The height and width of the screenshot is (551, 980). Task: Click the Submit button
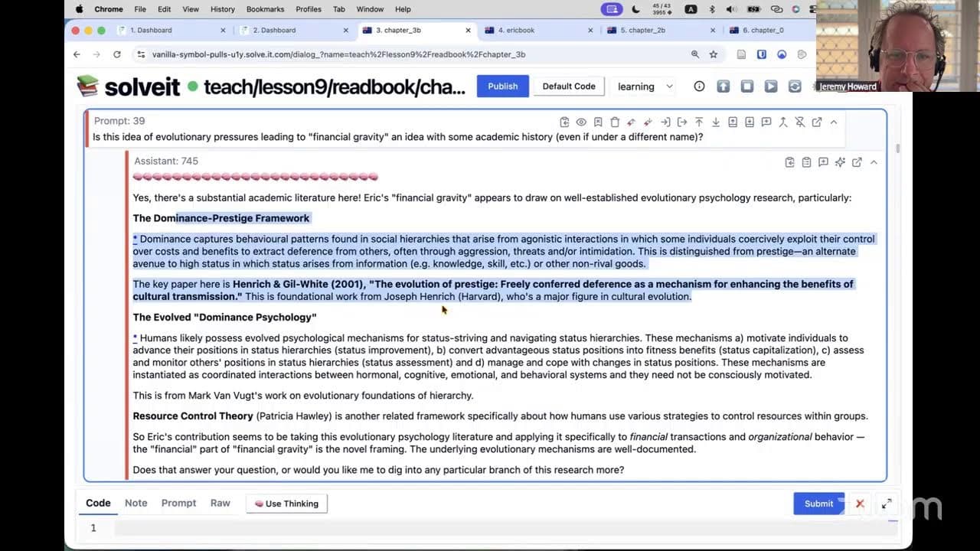818,504
